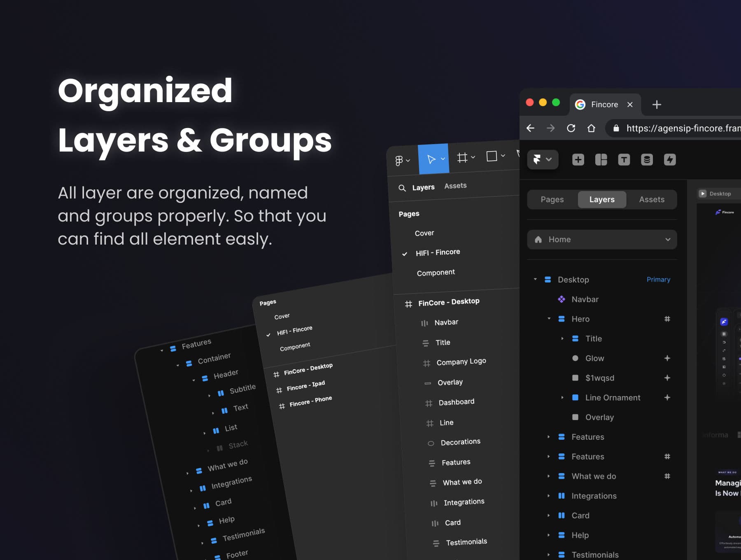Image resolution: width=741 pixels, height=560 pixels.
Task: Select the Figma Move cursor tool
Action: click(433, 159)
